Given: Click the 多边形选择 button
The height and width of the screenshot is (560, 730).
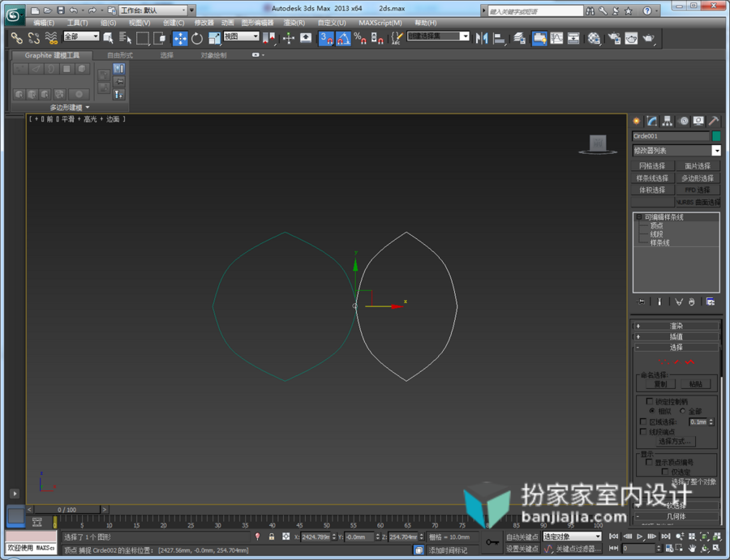Looking at the screenshot, I should (698, 178).
